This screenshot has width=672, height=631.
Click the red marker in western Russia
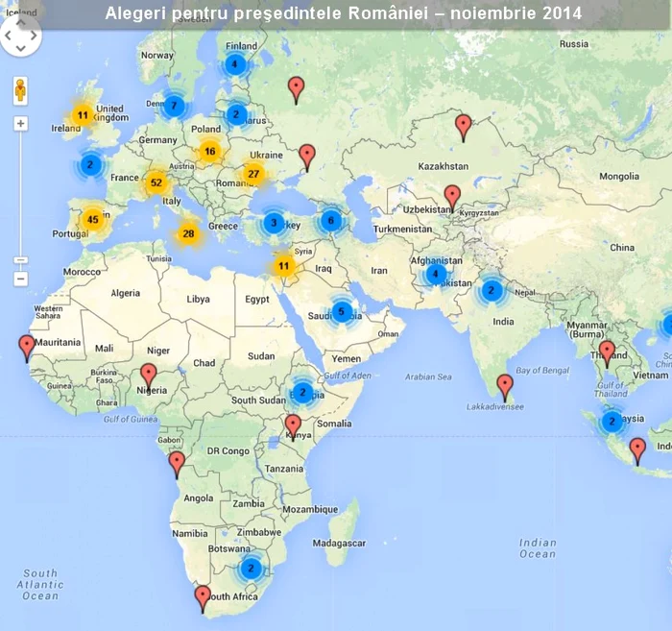tap(296, 89)
